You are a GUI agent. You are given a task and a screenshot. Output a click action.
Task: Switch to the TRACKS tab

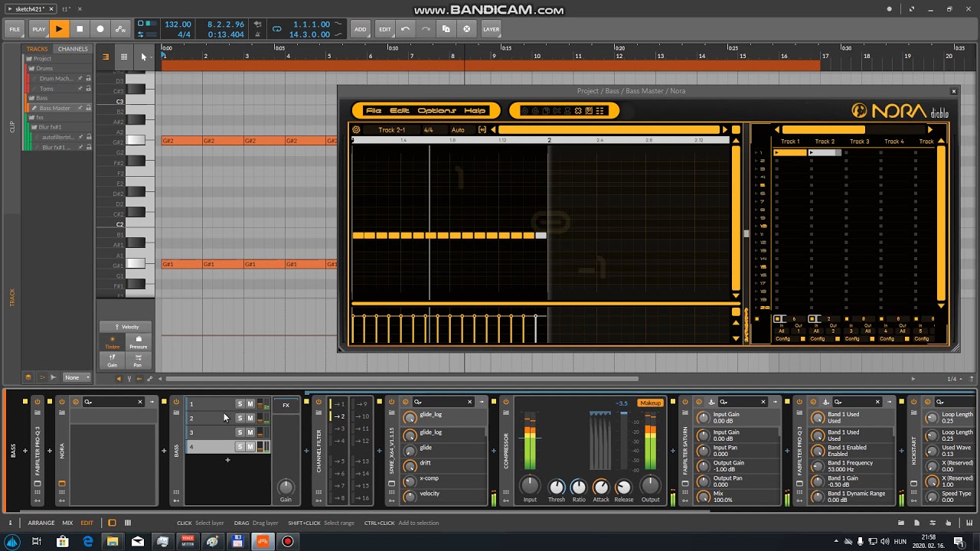(37, 49)
